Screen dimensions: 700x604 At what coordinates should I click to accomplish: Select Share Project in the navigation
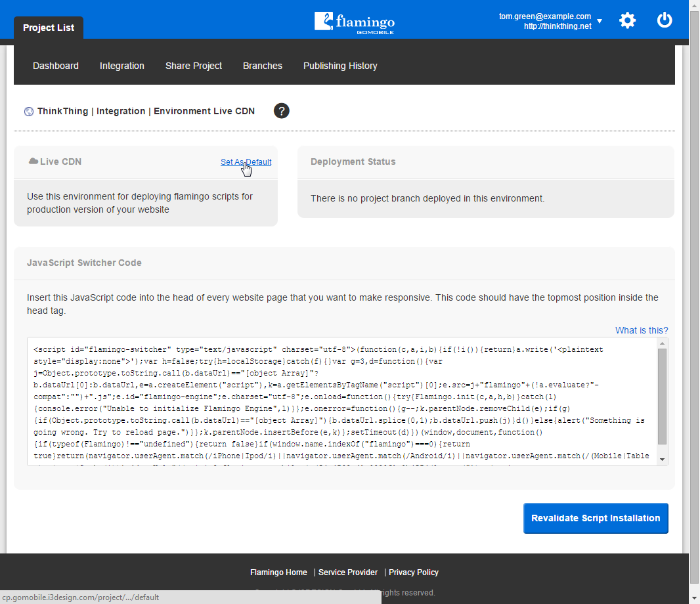(193, 66)
